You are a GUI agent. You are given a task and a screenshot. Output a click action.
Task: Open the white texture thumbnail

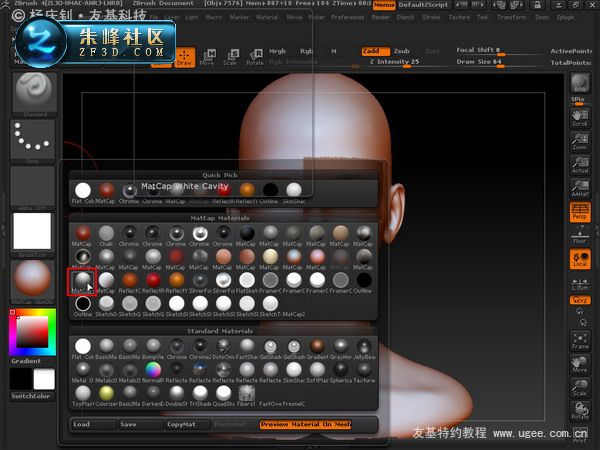tap(33, 233)
